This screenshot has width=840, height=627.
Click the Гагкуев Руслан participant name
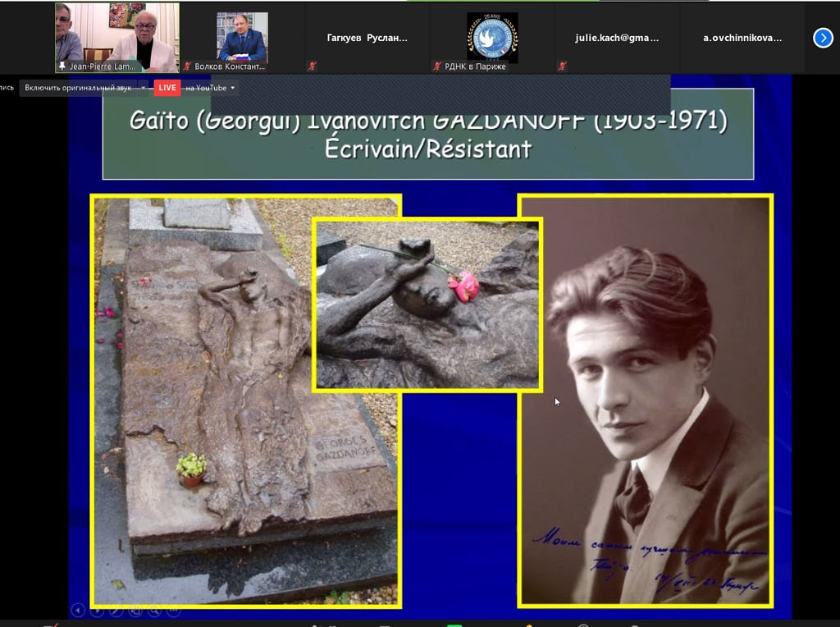[x=367, y=38]
